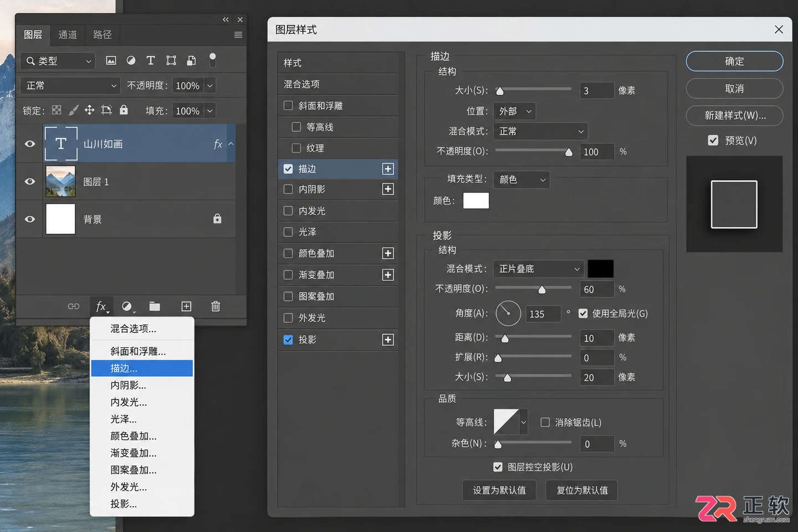Hide the 背景 layer eye icon
The height and width of the screenshot is (532, 798).
30,219
